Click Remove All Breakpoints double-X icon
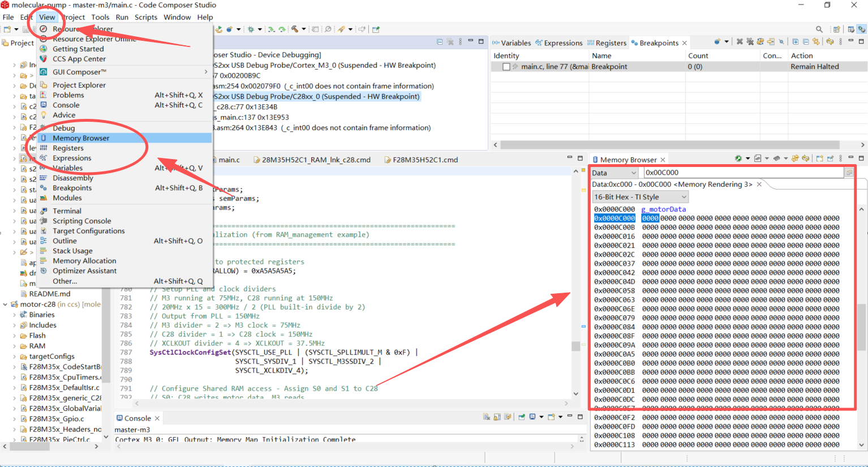Screen dimensions: 868x467 point(750,42)
